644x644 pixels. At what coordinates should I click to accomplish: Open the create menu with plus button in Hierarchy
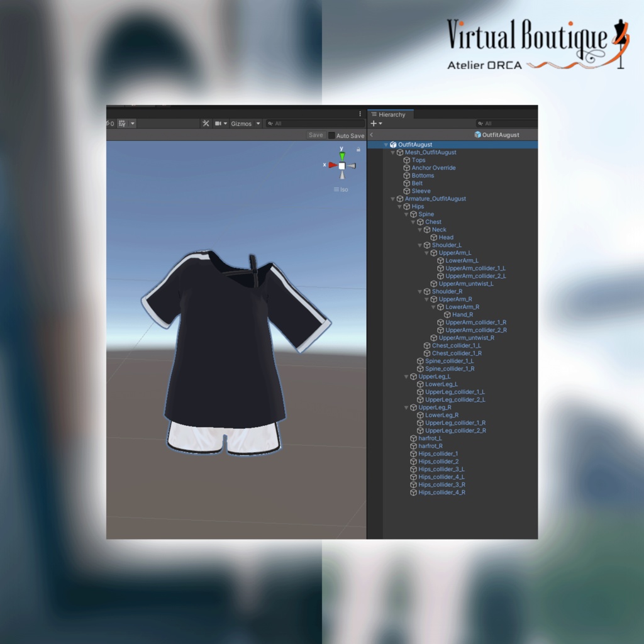(x=373, y=123)
